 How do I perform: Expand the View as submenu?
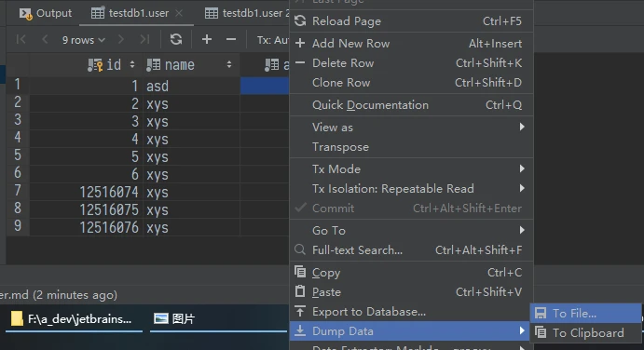click(412, 128)
